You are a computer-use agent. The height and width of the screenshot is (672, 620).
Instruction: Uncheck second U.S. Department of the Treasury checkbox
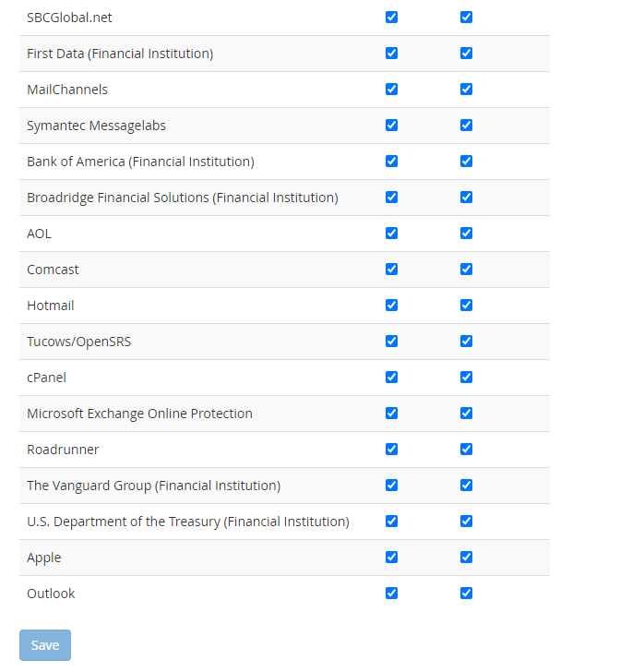[x=466, y=522]
